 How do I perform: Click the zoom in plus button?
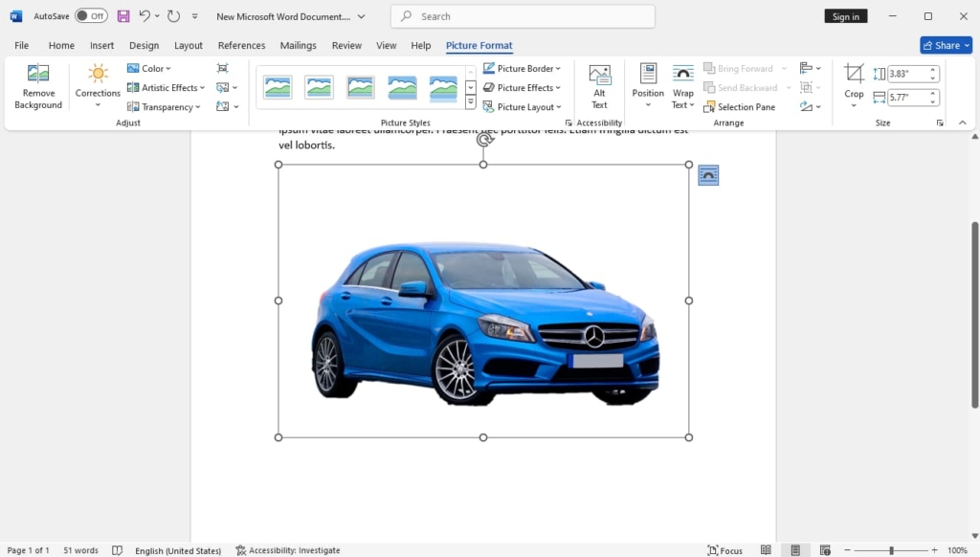(x=934, y=550)
